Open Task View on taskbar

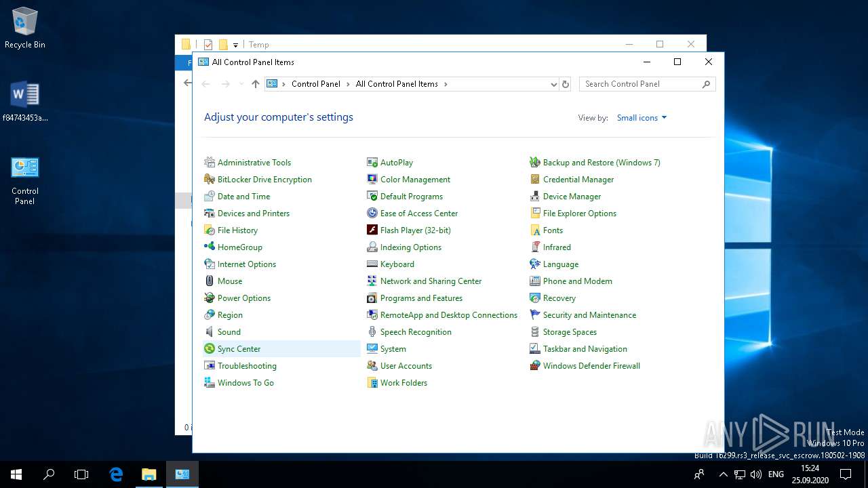tap(81, 474)
